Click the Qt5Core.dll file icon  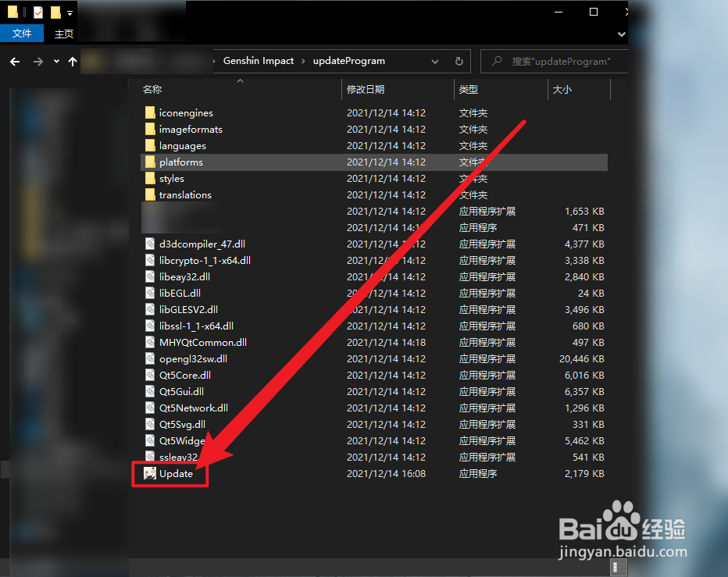pyautogui.click(x=150, y=375)
